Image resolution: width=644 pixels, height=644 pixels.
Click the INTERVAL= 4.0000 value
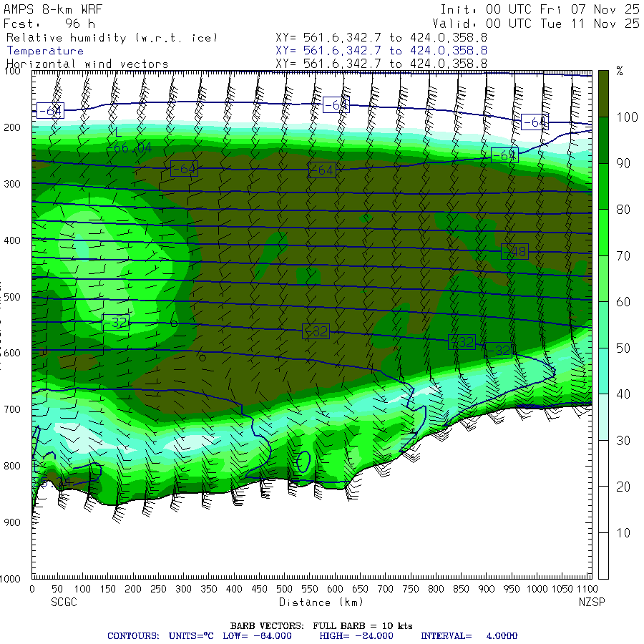469,636
